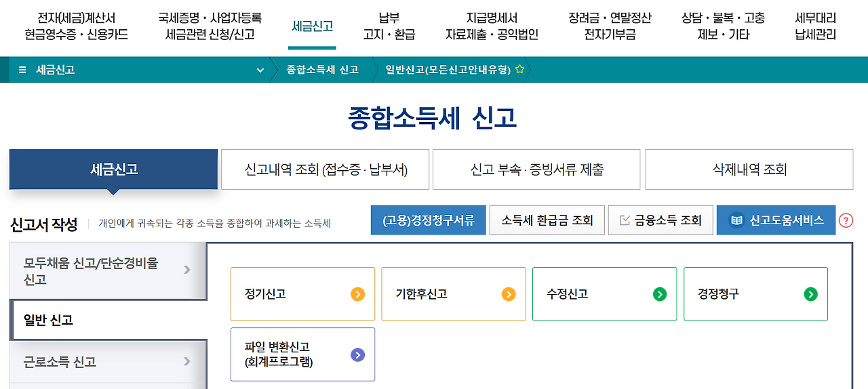868x389 pixels.
Task: Click the orange arrow icon on 기한후신고
Action: click(509, 294)
